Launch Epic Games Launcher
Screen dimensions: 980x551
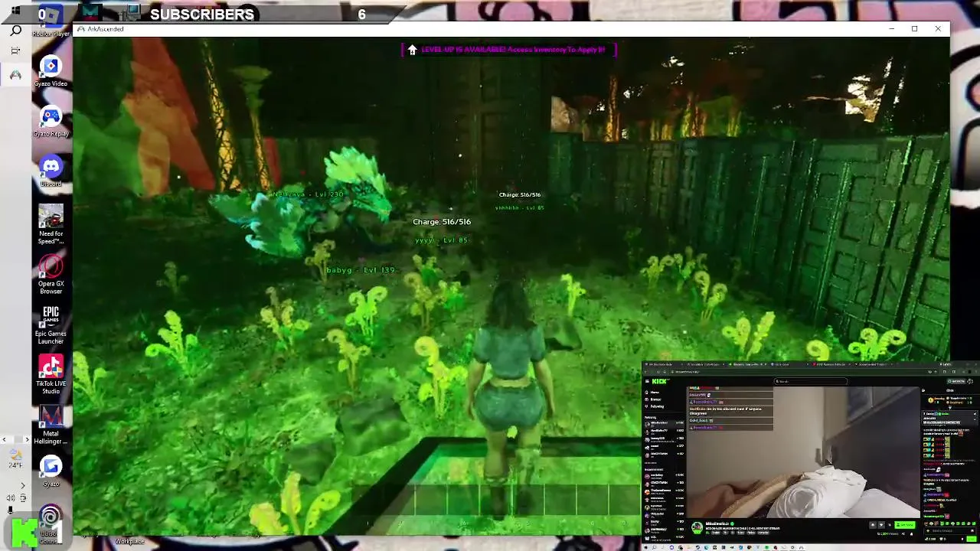[51, 324]
